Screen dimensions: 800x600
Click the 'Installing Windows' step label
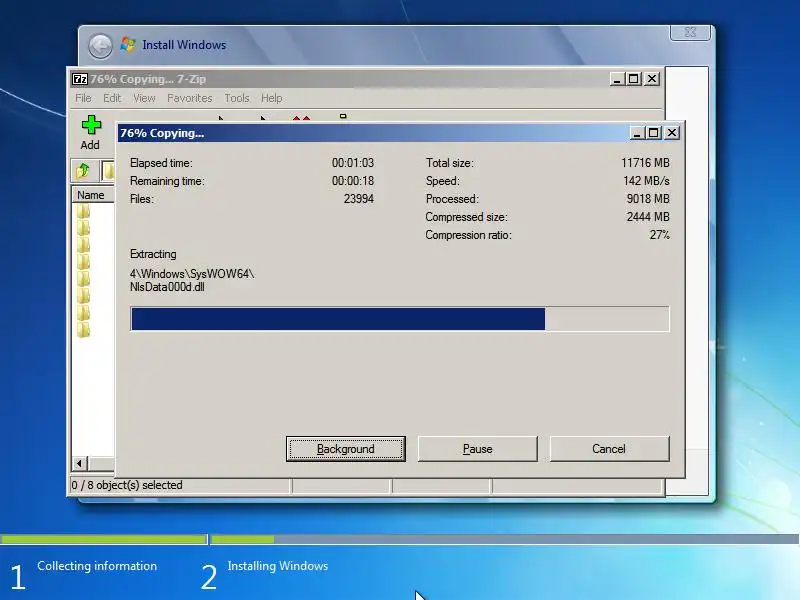pos(278,566)
